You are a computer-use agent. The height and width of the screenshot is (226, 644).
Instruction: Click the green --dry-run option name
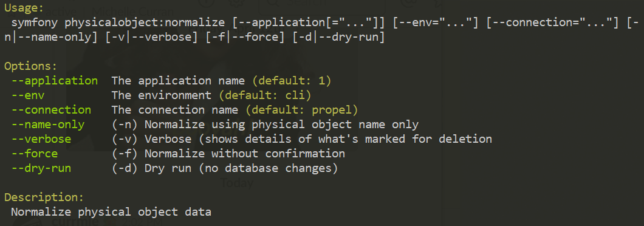pyautogui.click(x=41, y=168)
